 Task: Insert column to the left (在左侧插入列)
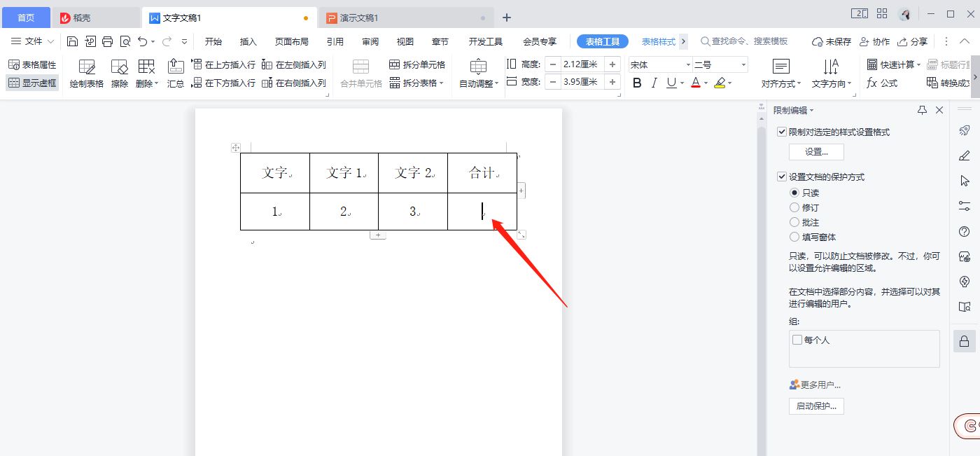pyautogui.click(x=293, y=64)
